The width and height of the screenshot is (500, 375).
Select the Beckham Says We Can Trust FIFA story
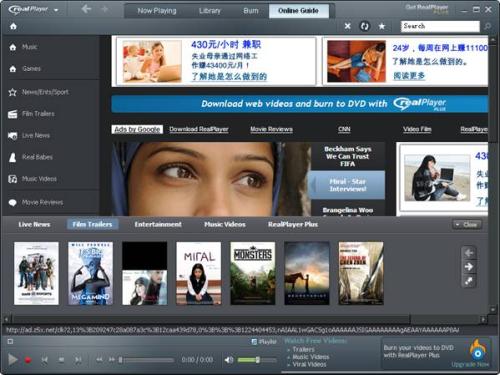348,156
